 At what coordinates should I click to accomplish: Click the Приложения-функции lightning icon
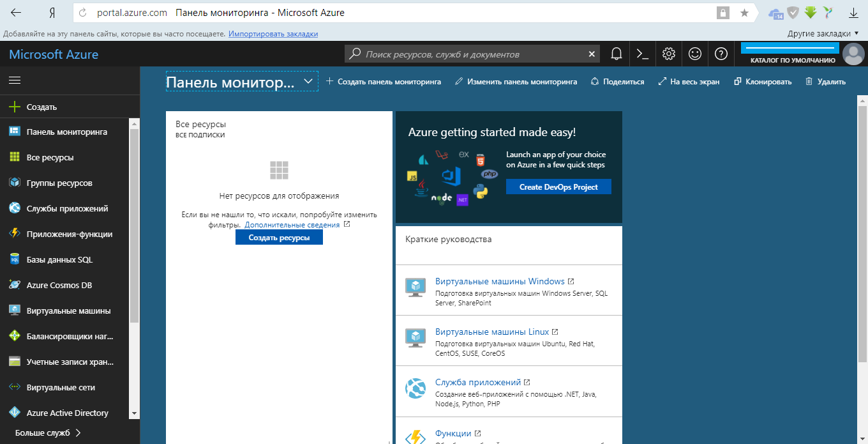point(15,234)
